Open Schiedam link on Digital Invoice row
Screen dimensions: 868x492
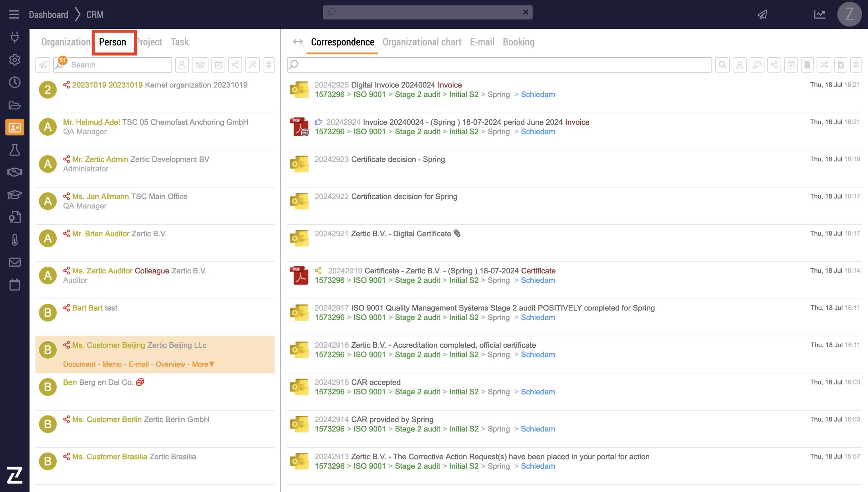(538, 95)
